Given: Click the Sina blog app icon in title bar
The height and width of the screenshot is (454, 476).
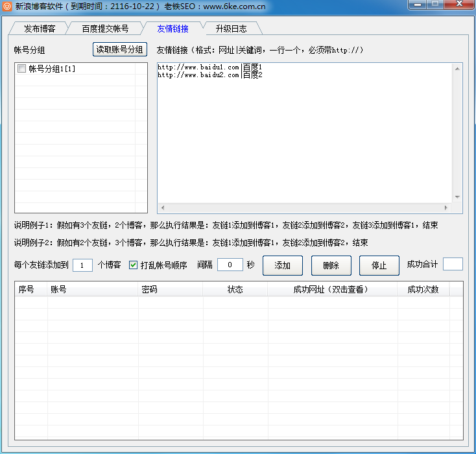Looking at the screenshot, I should coord(7,6).
